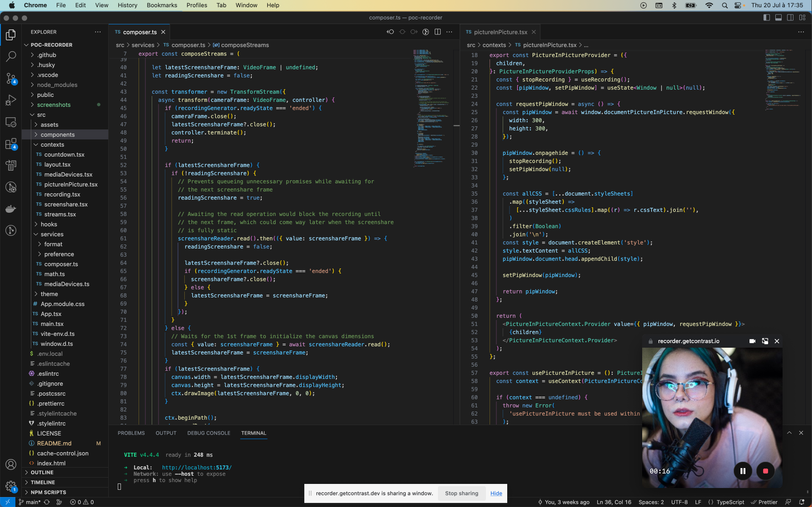Click the Hide link in sharing bar
812x507 pixels.
[496, 493]
